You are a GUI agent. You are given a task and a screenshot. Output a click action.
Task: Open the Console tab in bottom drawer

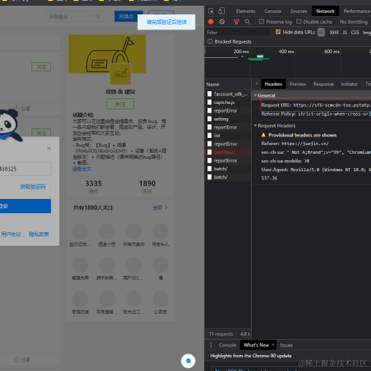[227, 345]
